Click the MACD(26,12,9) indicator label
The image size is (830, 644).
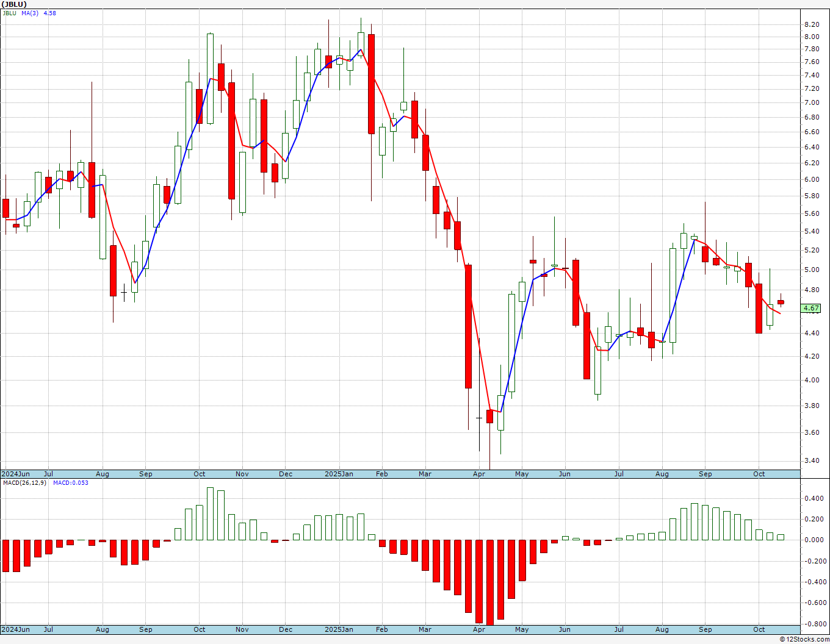point(24,483)
